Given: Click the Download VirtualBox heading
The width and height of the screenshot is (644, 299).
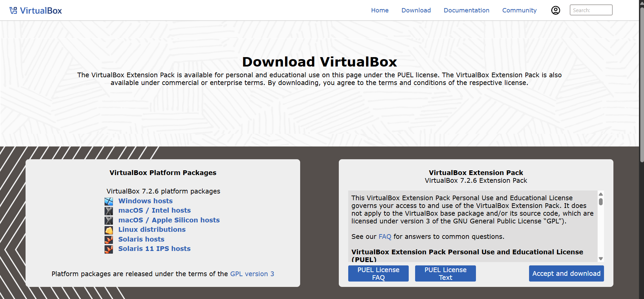Looking at the screenshot, I should pyautogui.click(x=320, y=62).
